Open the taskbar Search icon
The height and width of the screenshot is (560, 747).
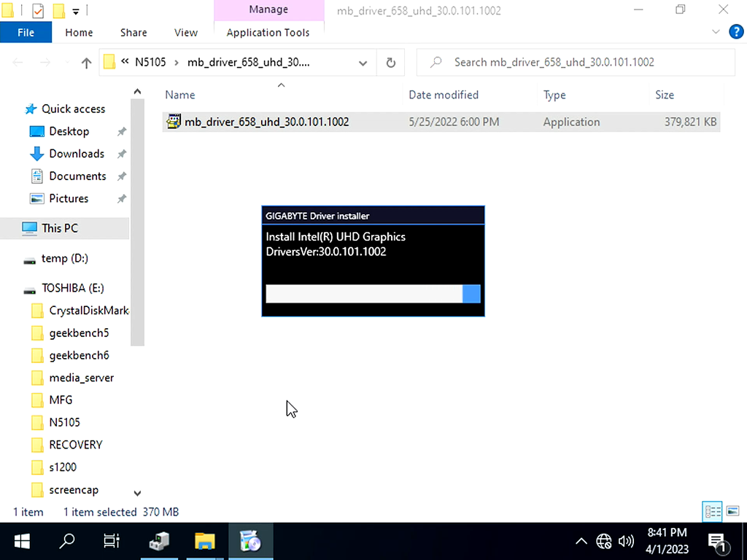(x=66, y=542)
